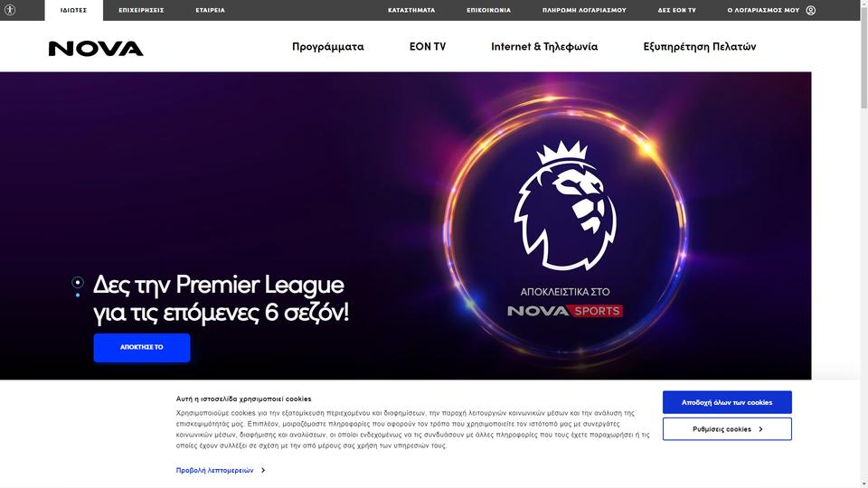Screen dimensions: 868x488
Task: Click the Premier League lion emblem
Action: pos(565,205)
